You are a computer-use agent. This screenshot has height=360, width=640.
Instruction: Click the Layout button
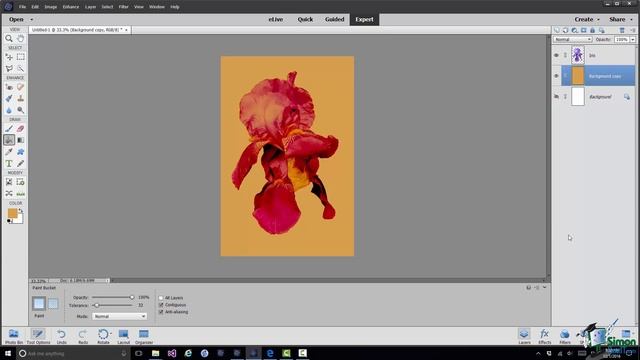tap(123, 336)
